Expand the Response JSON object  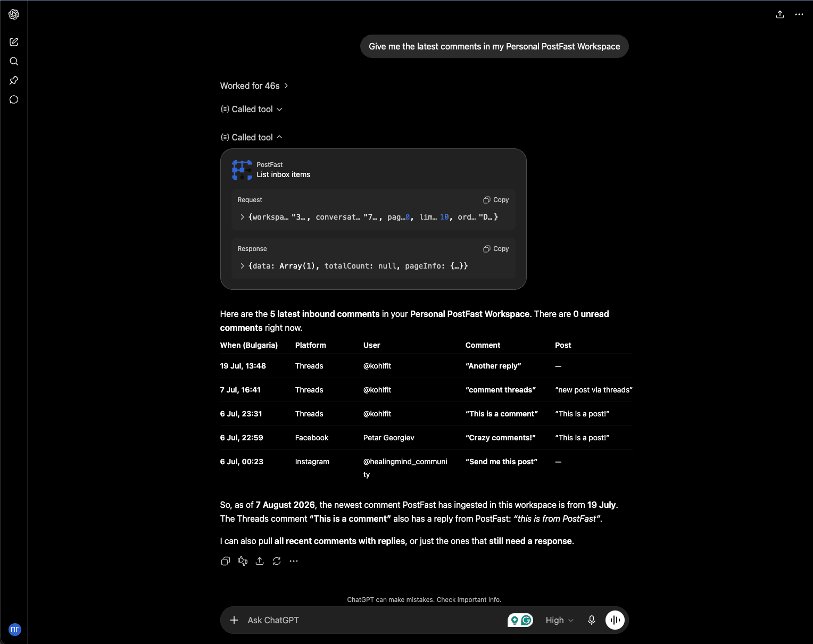pyautogui.click(x=243, y=266)
